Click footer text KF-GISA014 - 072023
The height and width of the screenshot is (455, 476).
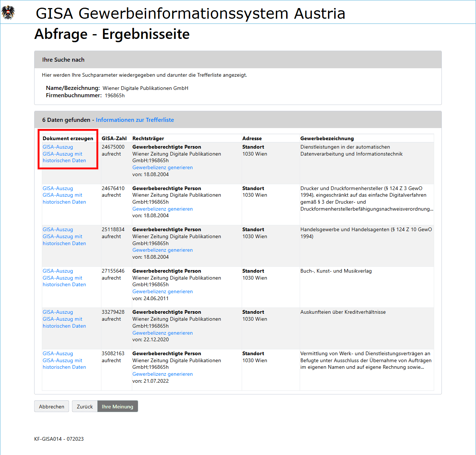click(59, 439)
